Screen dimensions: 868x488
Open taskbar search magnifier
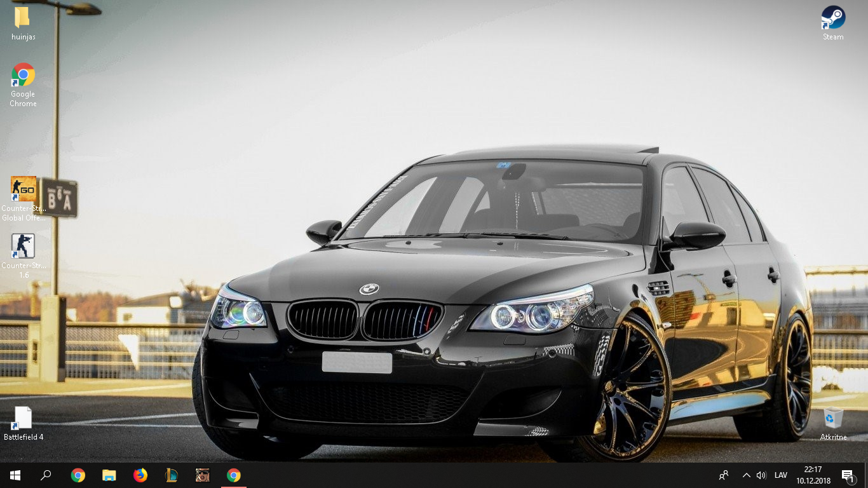[x=46, y=475]
